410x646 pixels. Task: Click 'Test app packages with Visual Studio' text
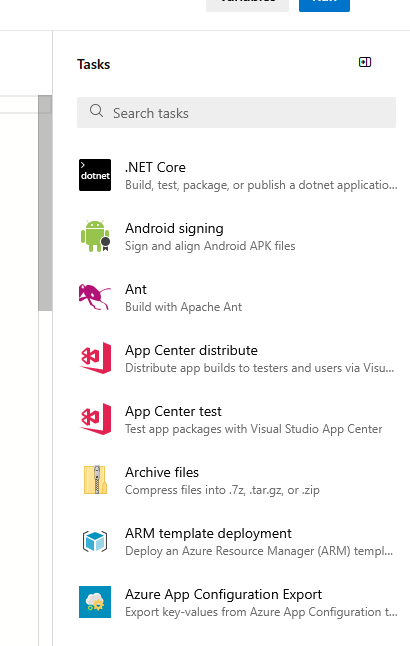(x=253, y=429)
